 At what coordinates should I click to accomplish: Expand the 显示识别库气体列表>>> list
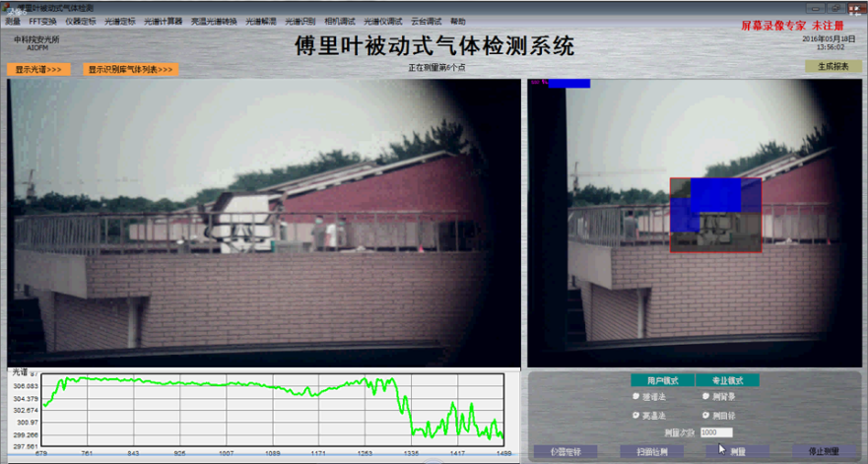click(x=130, y=70)
